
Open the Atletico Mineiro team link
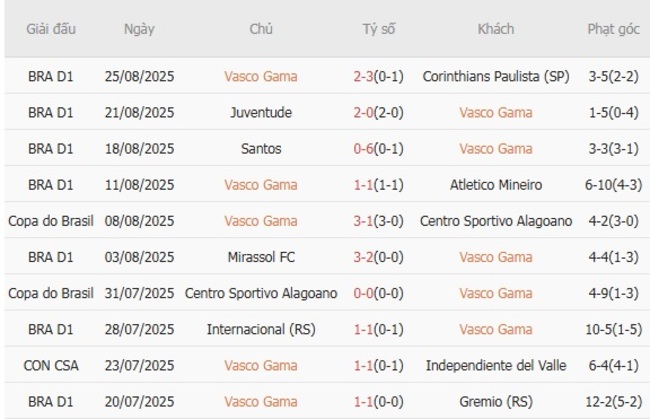(x=496, y=185)
